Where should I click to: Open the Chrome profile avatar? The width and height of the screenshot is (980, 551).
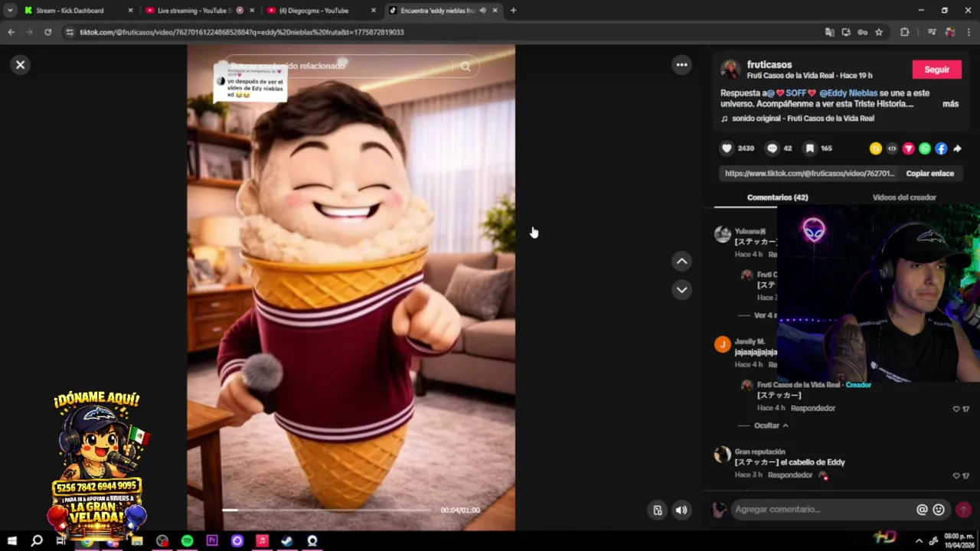(x=949, y=32)
